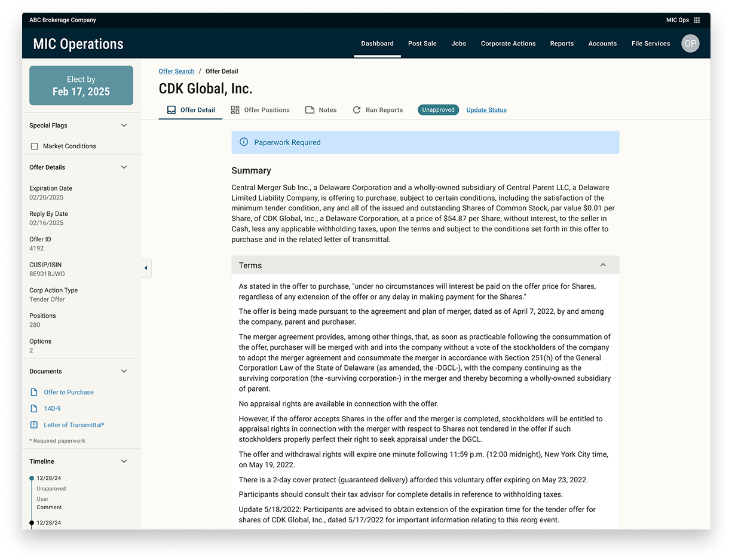The image size is (732, 560).
Task: Click the Offer Detail tab inbox icon
Action: click(x=171, y=110)
